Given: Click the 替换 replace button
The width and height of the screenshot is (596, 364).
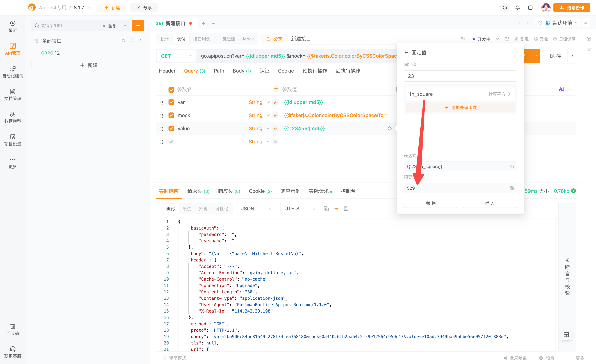Looking at the screenshot, I should point(431,203).
